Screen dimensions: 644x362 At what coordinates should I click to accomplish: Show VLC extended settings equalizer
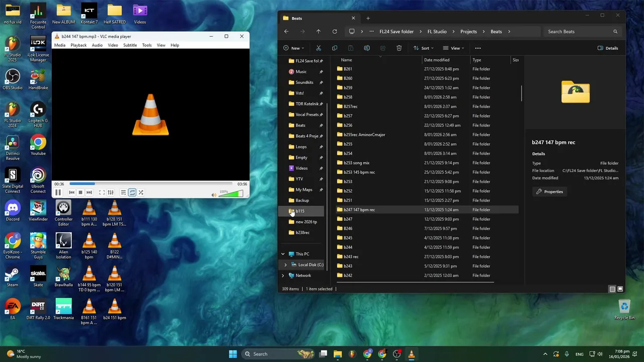[x=111, y=193]
